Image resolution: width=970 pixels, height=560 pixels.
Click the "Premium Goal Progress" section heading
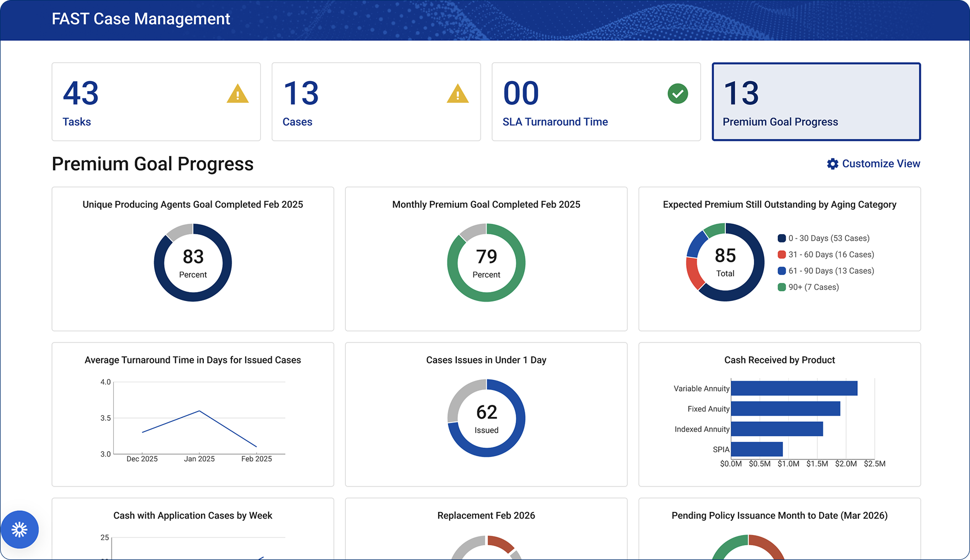click(152, 164)
